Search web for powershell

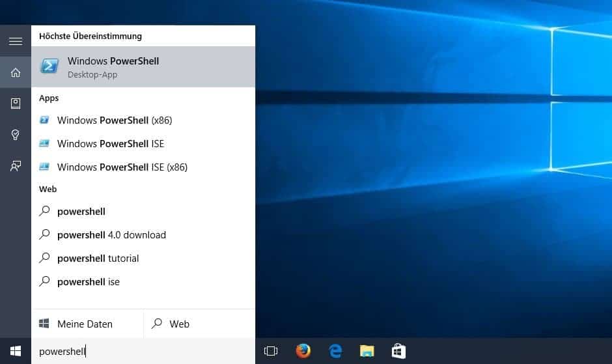[x=81, y=212]
